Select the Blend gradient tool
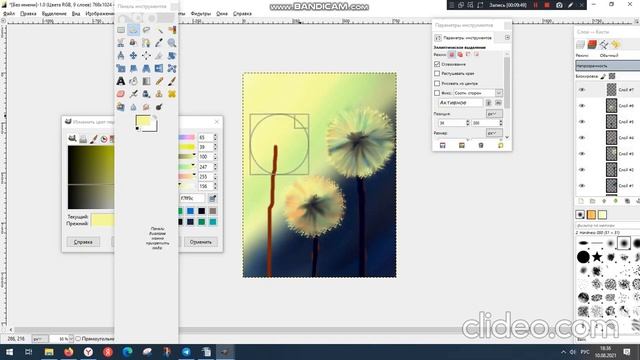This screenshot has width=640, height=360. pyautogui.click(x=146, y=81)
